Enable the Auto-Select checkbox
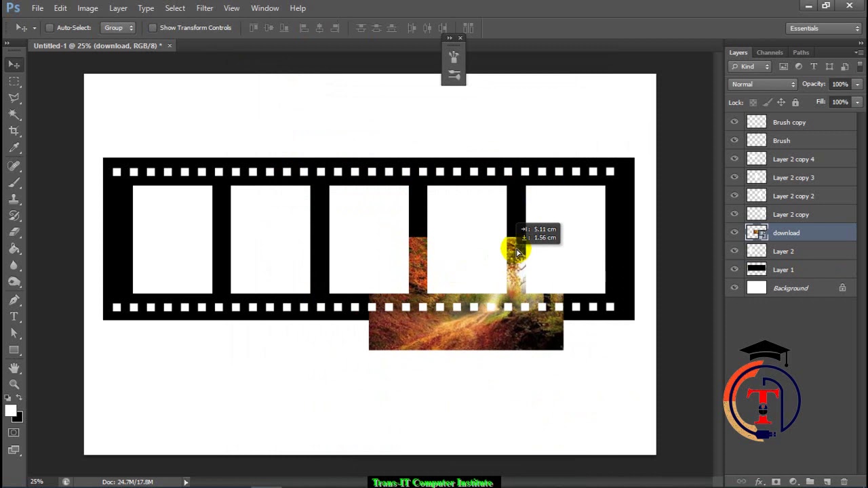 point(50,28)
